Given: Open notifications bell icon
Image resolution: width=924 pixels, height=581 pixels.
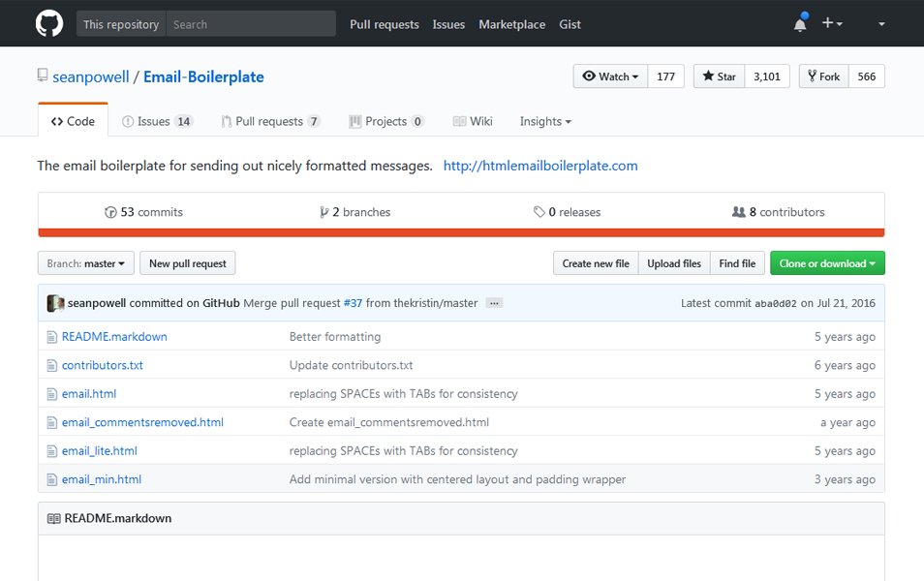Looking at the screenshot, I should [800, 24].
